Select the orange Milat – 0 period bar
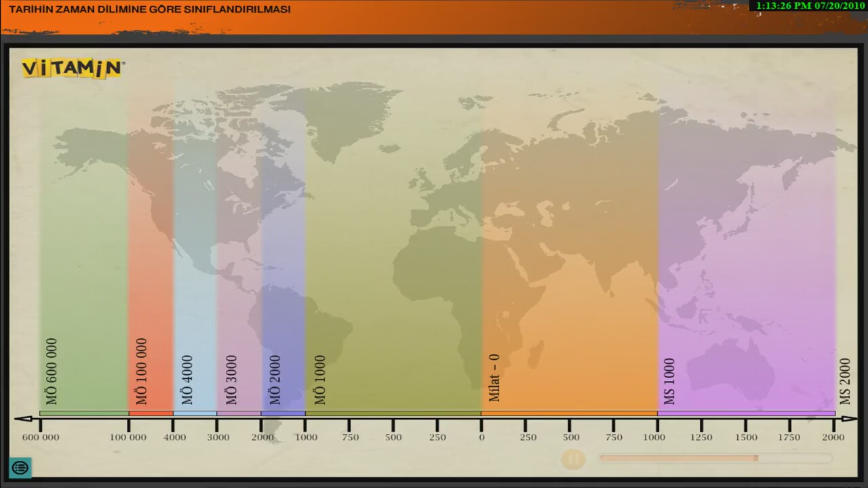 [x=570, y=413]
